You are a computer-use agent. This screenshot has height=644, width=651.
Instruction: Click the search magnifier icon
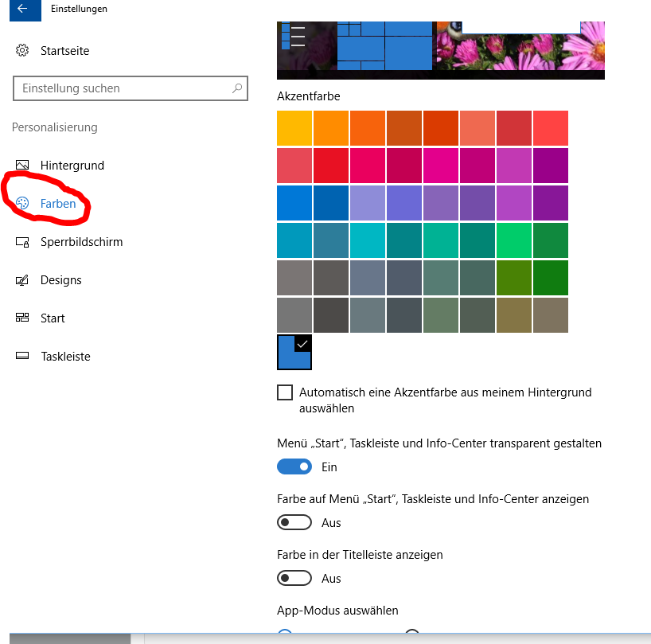pyautogui.click(x=237, y=88)
